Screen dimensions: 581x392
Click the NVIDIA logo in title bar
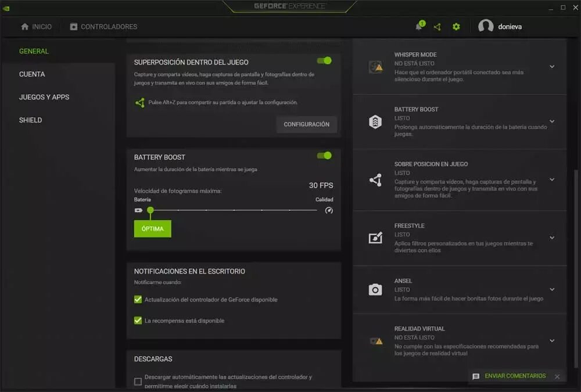click(6, 8)
